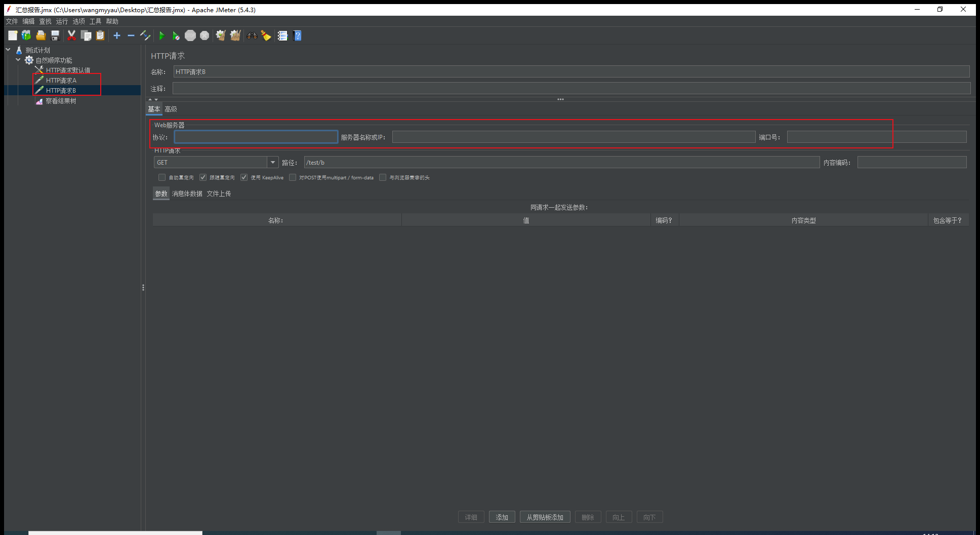Click the 路径 field with /test/b
Screen dimensions: 980x535
tap(561, 162)
